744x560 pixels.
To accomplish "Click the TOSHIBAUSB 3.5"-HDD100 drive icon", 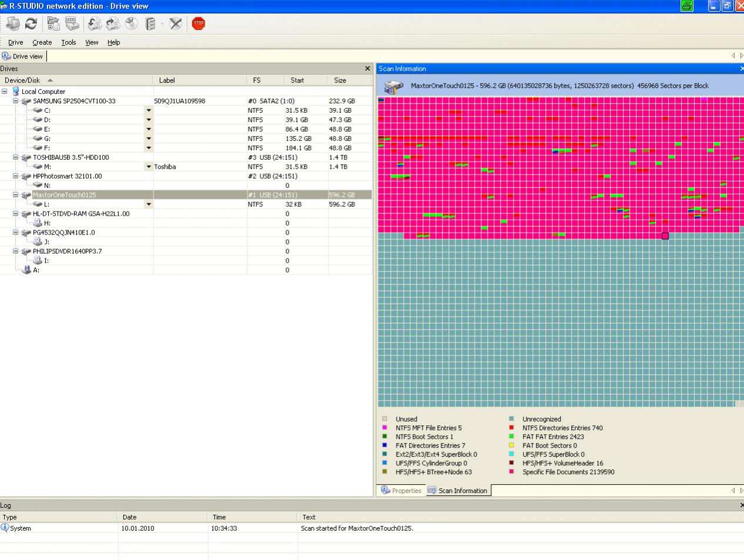I will tap(26, 157).
